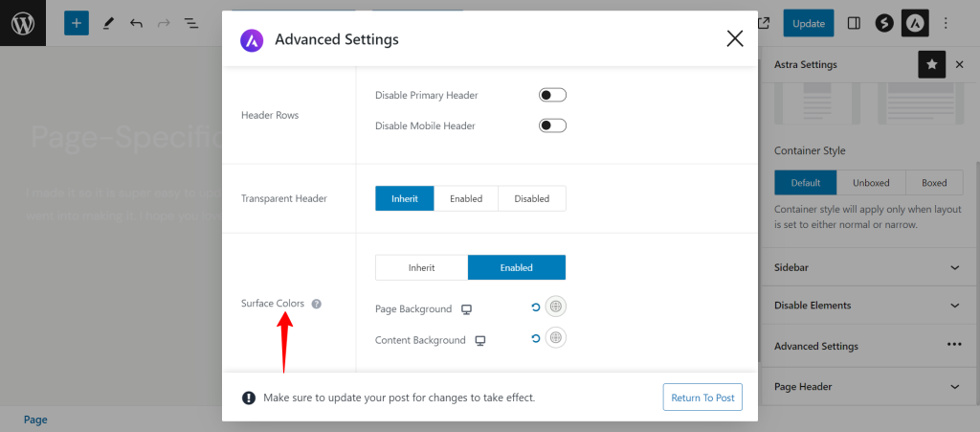Switch Surface Colors to Inherit

tap(422, 267)
